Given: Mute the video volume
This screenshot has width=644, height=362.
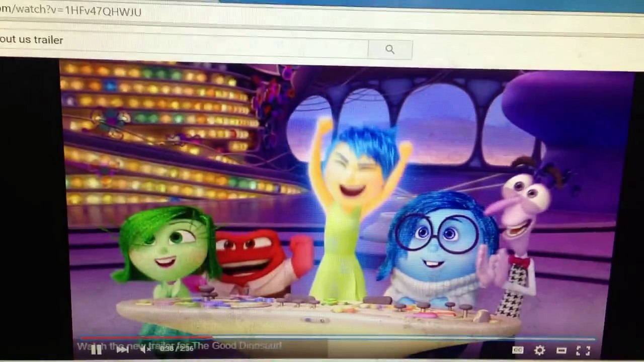Looking at the screenshot, I should (146, 349).
